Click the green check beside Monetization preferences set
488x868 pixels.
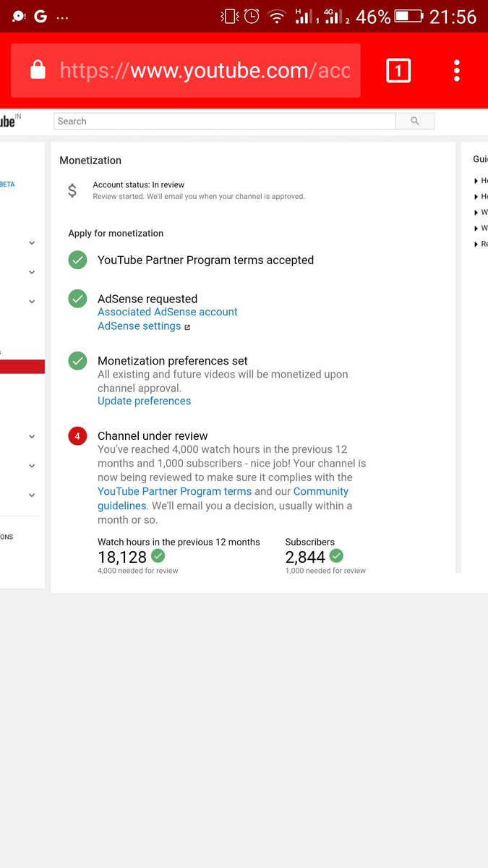[x=77, y=360]
